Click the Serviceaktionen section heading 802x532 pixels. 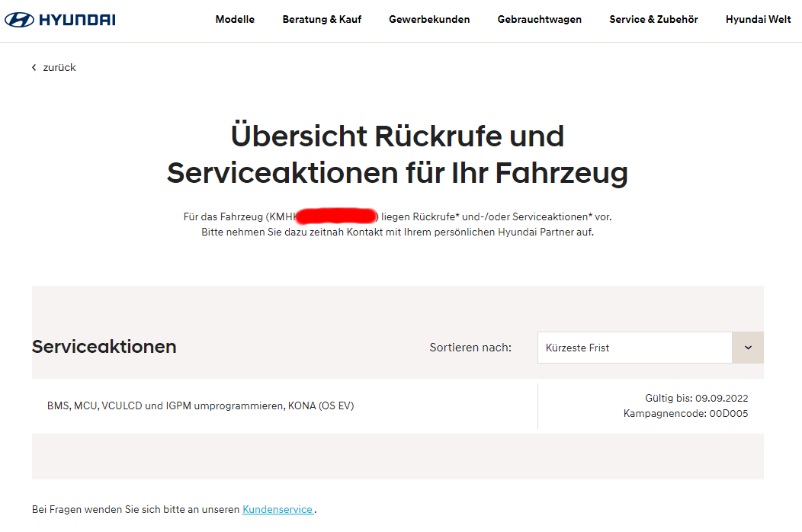[104, 347]
